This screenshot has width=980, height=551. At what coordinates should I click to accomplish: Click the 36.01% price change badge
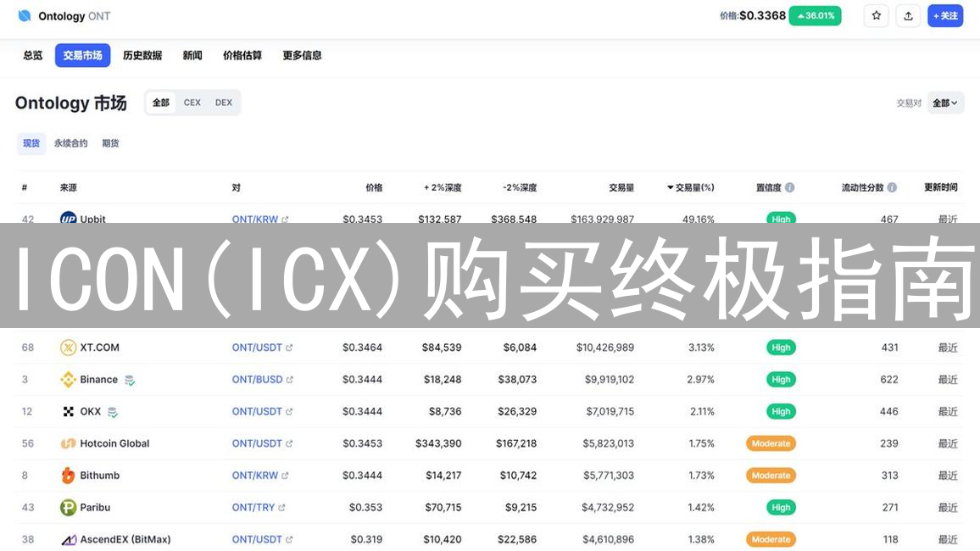coord(815,15)
